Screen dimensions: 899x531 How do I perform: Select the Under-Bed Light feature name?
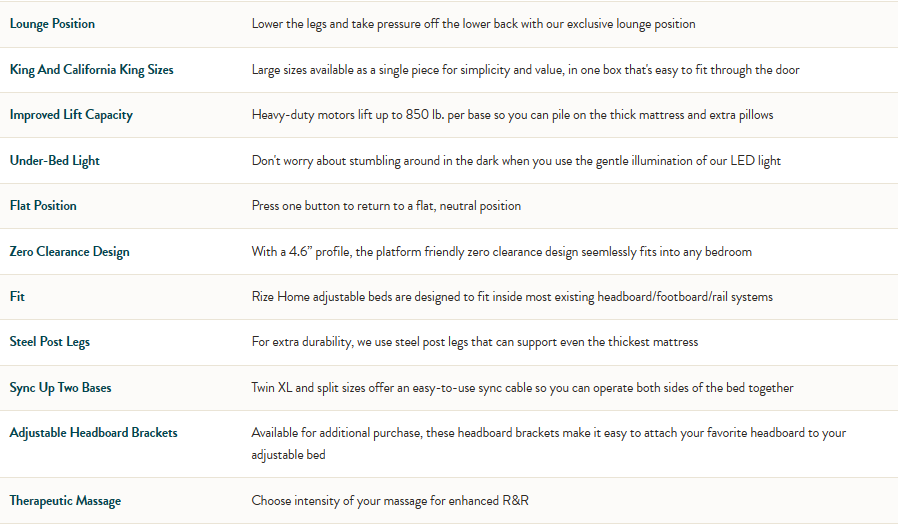click(x=54, y=161)
